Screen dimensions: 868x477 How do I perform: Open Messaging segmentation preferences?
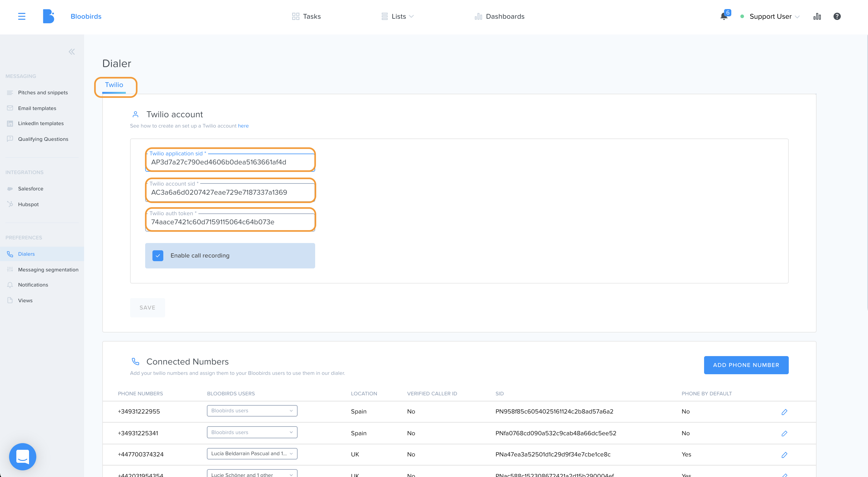[x=48, y=270]
